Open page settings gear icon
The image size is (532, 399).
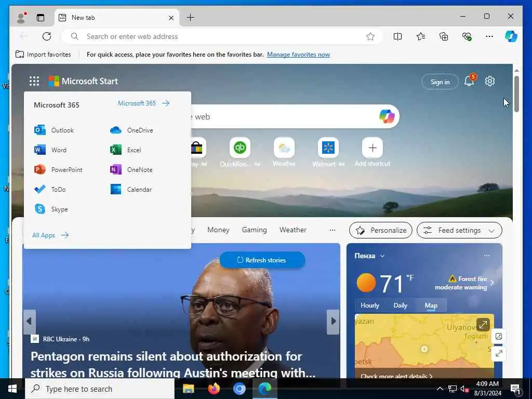point(489,81)
